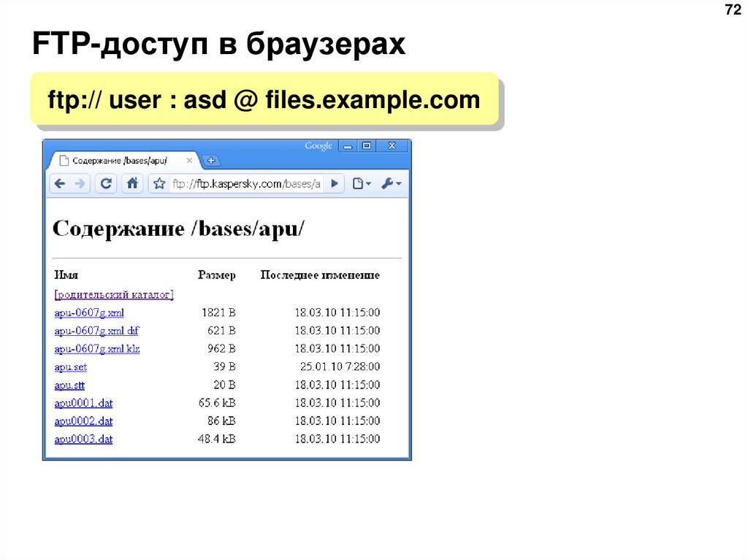Click the 1821 B size value
The width and height of the screenshot is (748, 560).
pos(218,312)
